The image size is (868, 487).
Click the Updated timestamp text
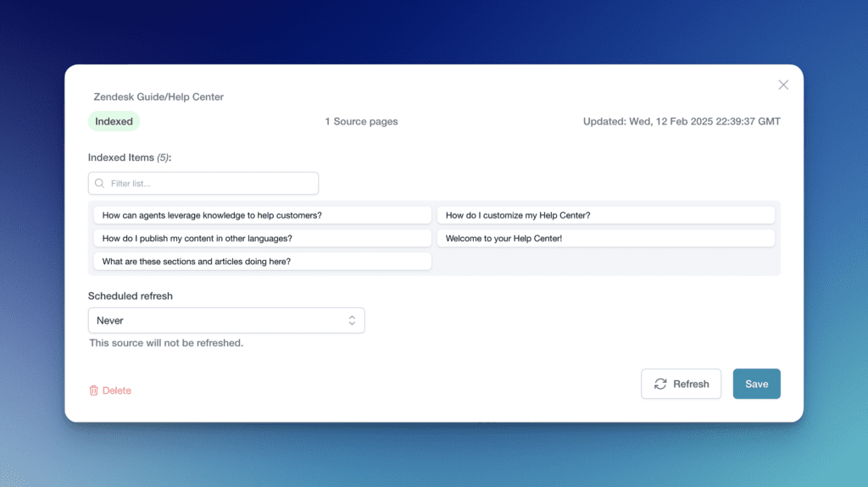point(682,121)
